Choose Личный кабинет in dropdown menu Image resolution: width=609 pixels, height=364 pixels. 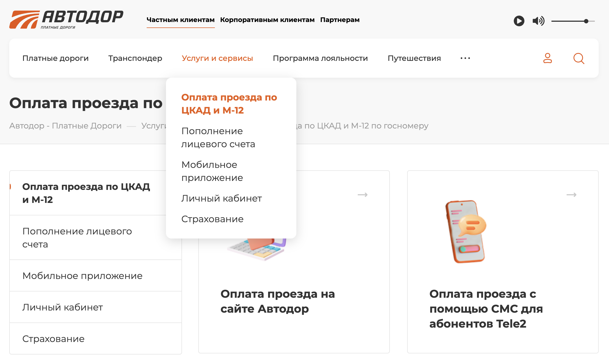pyautogui.click(x=222, y=198)
